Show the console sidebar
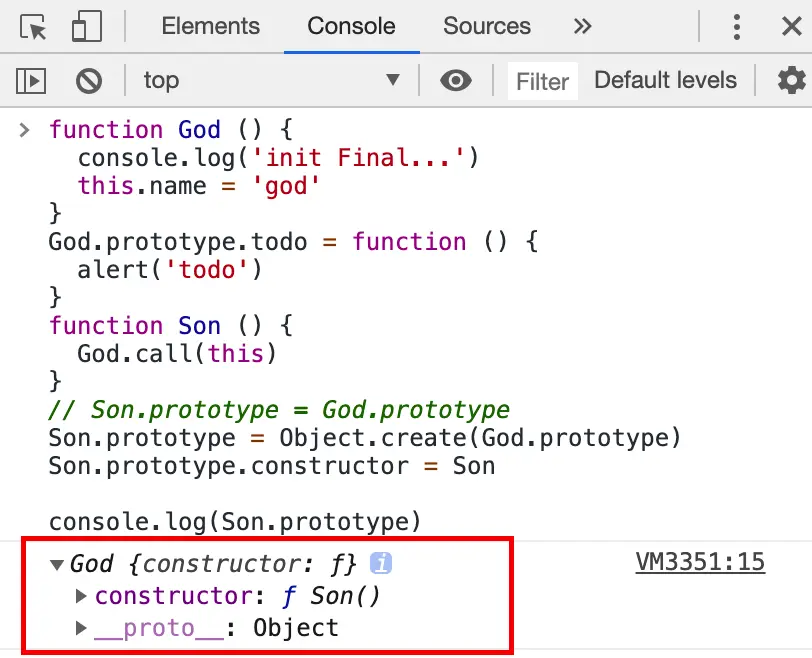This screenshot has width=812, height=658. coord(32,80)
